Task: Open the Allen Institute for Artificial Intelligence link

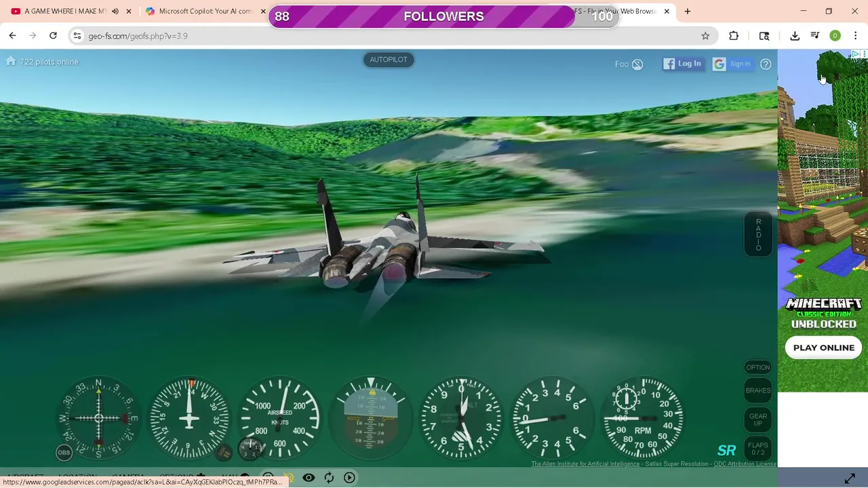Action: (585, 464)
